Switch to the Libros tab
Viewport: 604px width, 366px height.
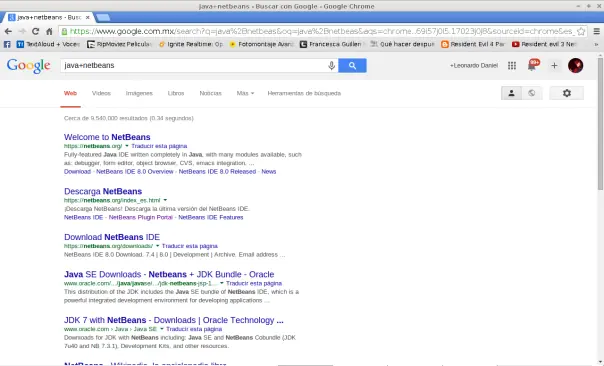[176, 93]
